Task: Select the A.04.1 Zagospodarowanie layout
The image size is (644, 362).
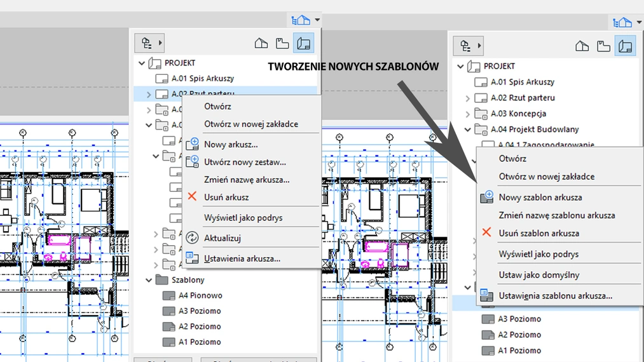Action: pos(545,144)
